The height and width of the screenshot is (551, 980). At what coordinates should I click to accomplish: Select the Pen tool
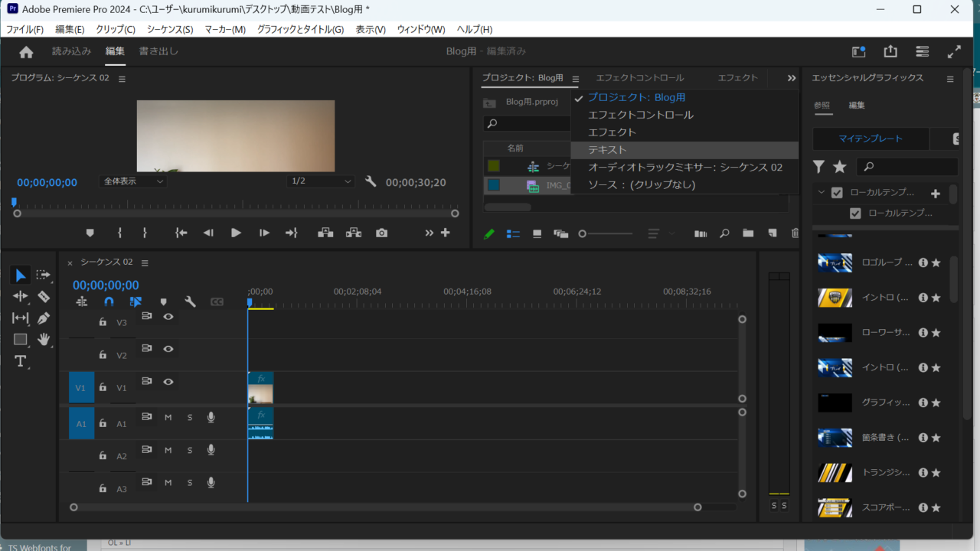43,318
